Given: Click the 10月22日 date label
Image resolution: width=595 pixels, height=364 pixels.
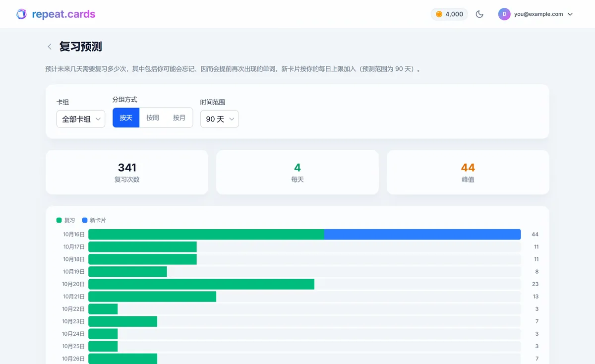Looking at the screenshot, I should (73, 309).
